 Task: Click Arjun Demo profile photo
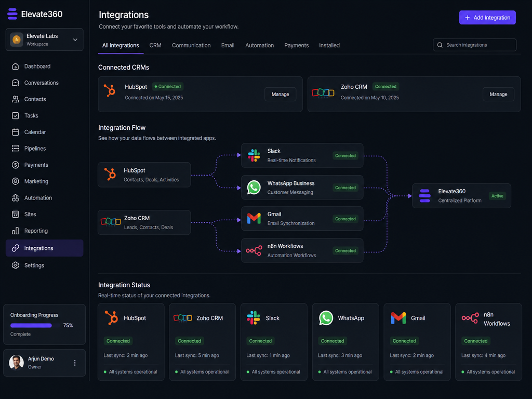click(16, 363)
